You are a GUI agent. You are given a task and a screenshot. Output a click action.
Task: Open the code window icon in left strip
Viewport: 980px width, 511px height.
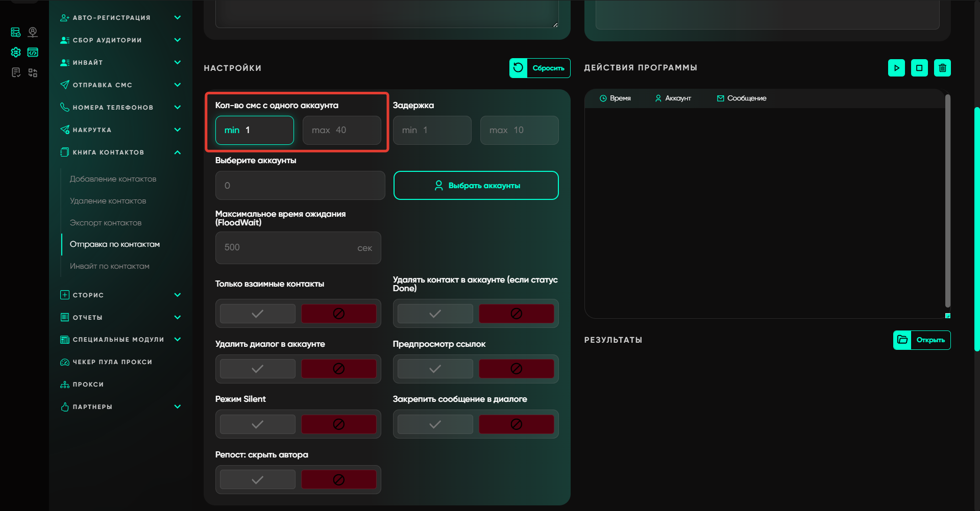tap(33, 53)
